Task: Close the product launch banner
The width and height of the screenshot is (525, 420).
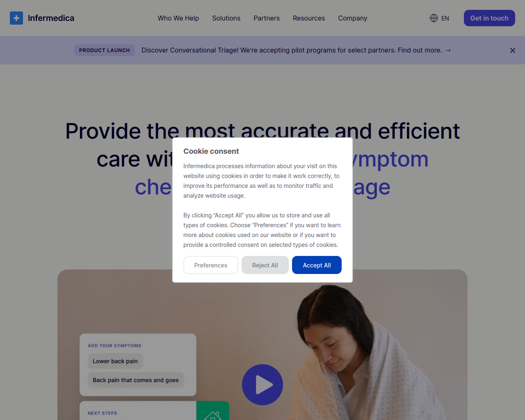Action: coord(513,50)
